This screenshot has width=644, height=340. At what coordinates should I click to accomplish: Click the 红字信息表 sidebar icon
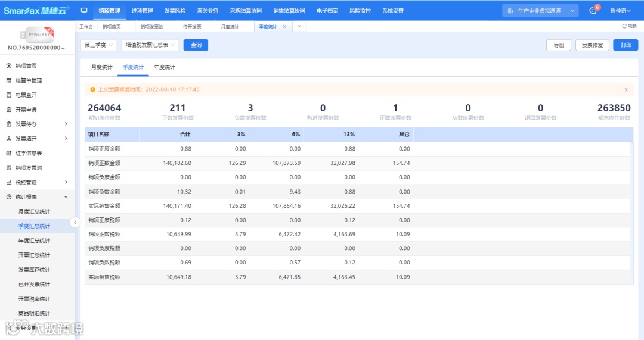[x=8, y=153]
